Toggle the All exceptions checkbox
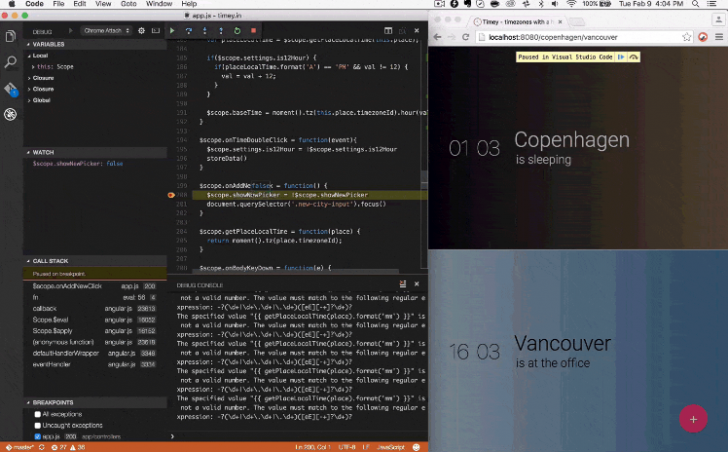 pyautogui.click(x=38, y=414)
